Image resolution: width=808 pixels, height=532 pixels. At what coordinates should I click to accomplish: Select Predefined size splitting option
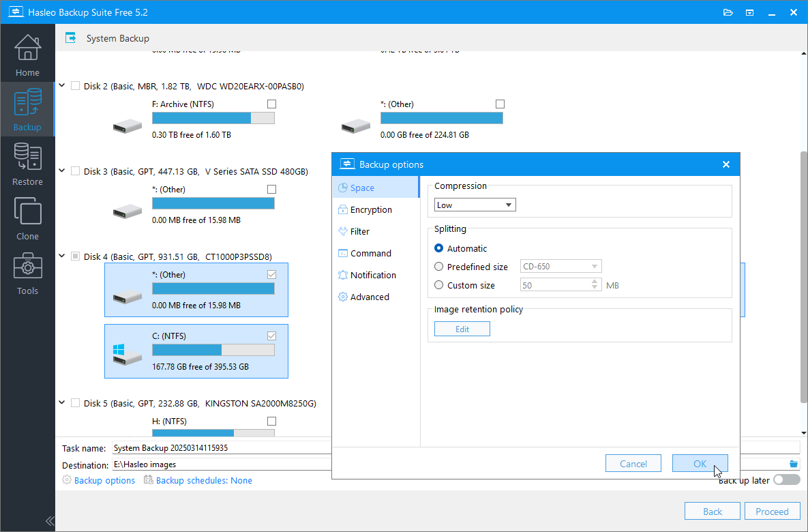[x=438, y=267]
